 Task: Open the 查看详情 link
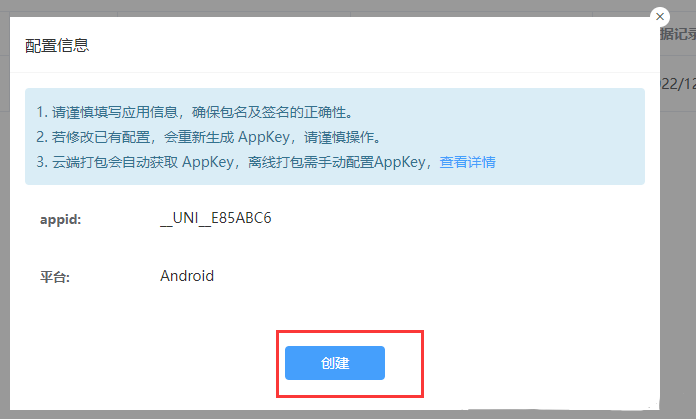coord(467,162)
